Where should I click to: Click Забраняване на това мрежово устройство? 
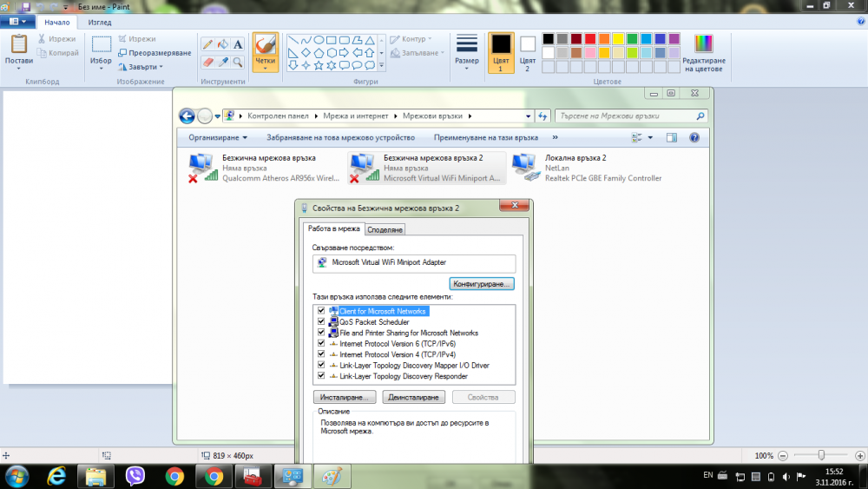pyautogui.click(x=340, y=137)
